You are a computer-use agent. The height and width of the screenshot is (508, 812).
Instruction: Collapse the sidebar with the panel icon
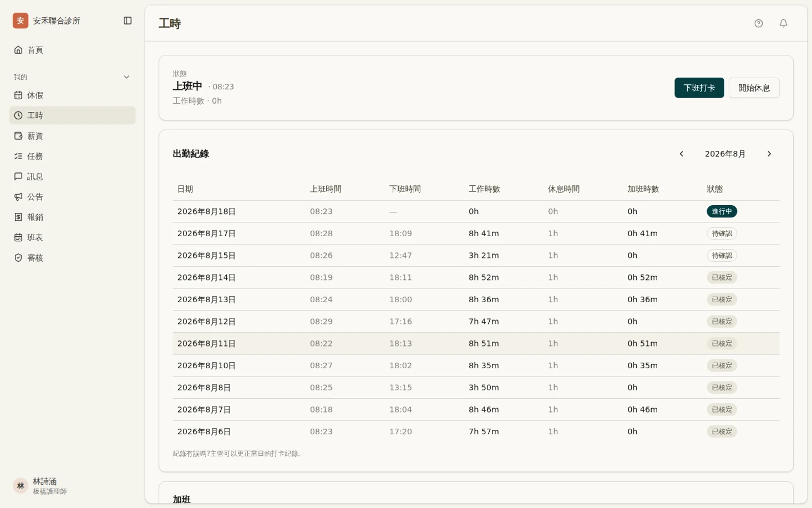pyautogui.click(x=128, y=21)
